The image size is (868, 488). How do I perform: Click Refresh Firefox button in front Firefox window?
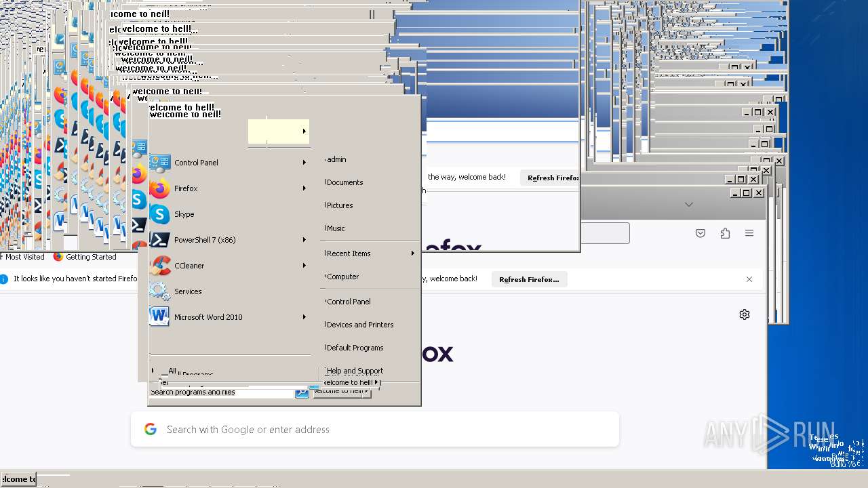pyautogui.click(x=529, y=279)
